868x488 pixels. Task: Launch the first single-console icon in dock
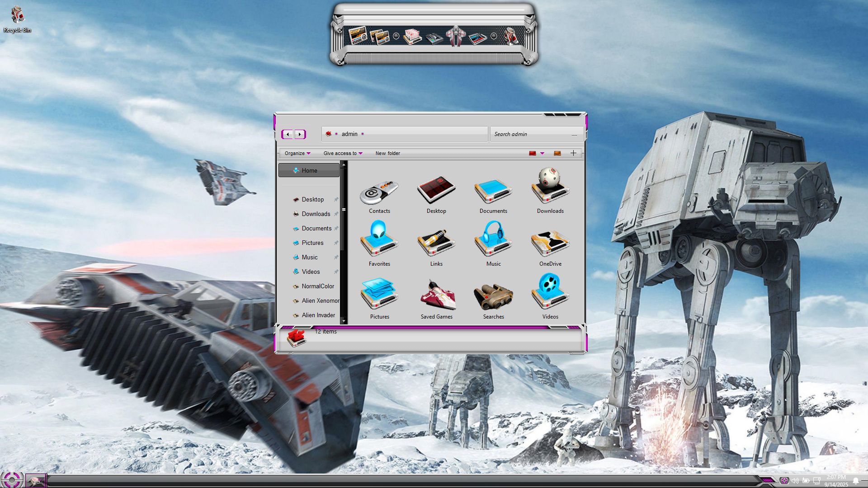pos(357,35)
